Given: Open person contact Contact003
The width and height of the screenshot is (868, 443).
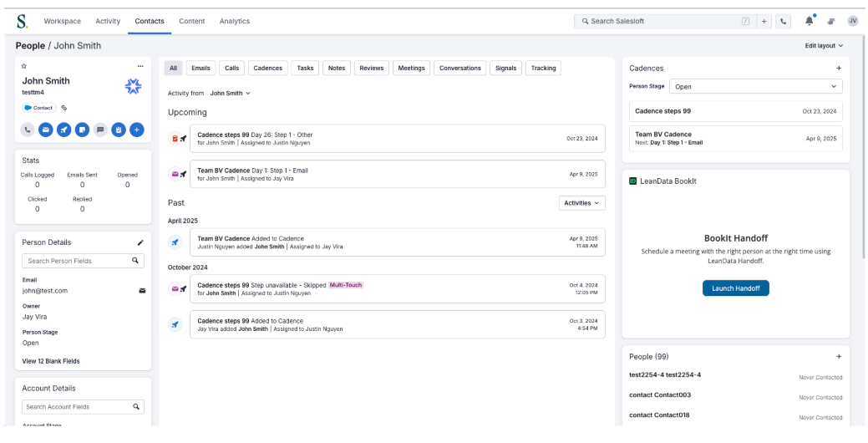Looking at the screenshot, I should [x=660, y=395].
